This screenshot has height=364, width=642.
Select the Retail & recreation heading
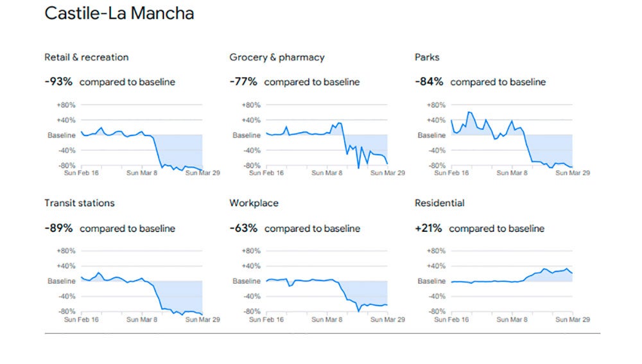point(86,57)
